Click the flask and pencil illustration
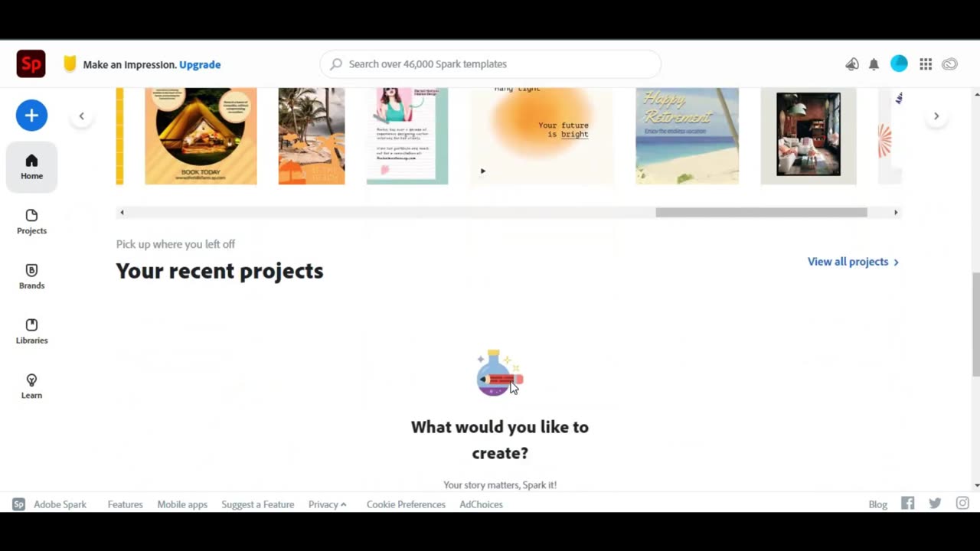This screenshot has width=980, height=551. click(x=499, y=373)
